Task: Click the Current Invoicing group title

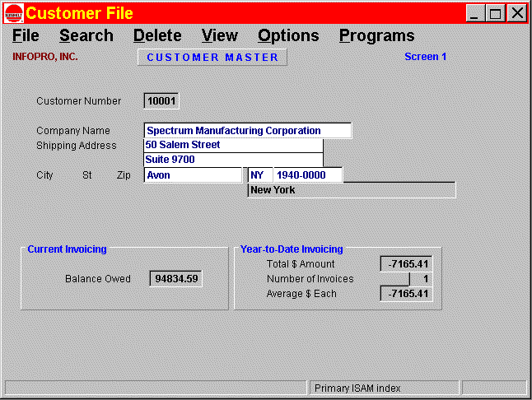Action: (67, 249)
